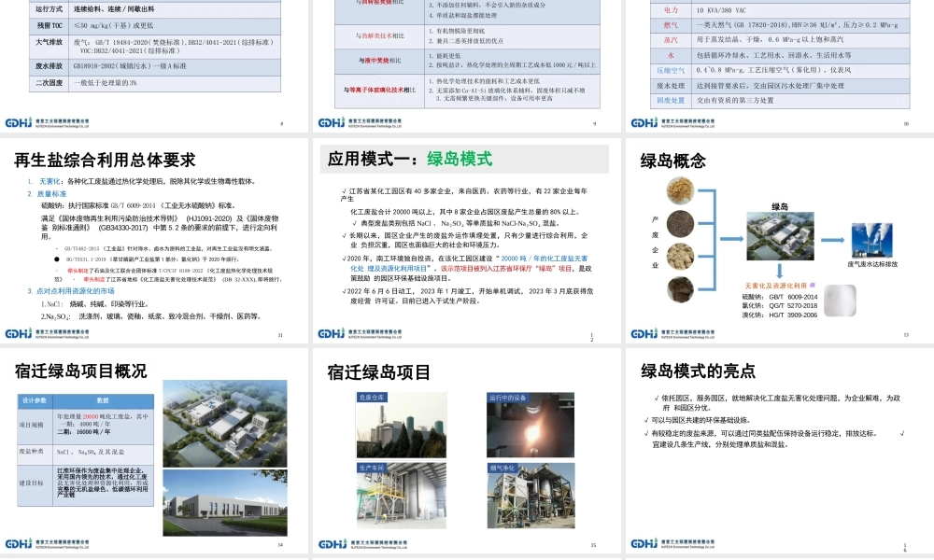Click the 点对点利用资源化的市场 heading

pos(75,291)
